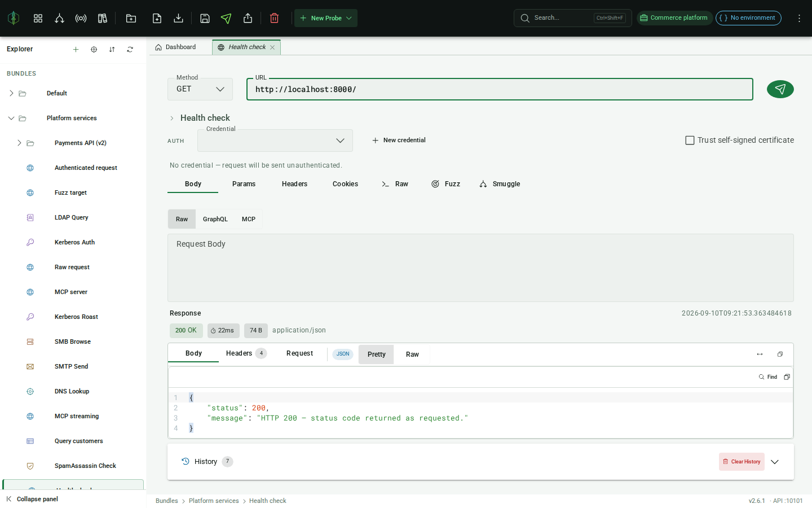The image size is (812, 508).
Task: Select MCP body type
Action: [x=249, y=219]
